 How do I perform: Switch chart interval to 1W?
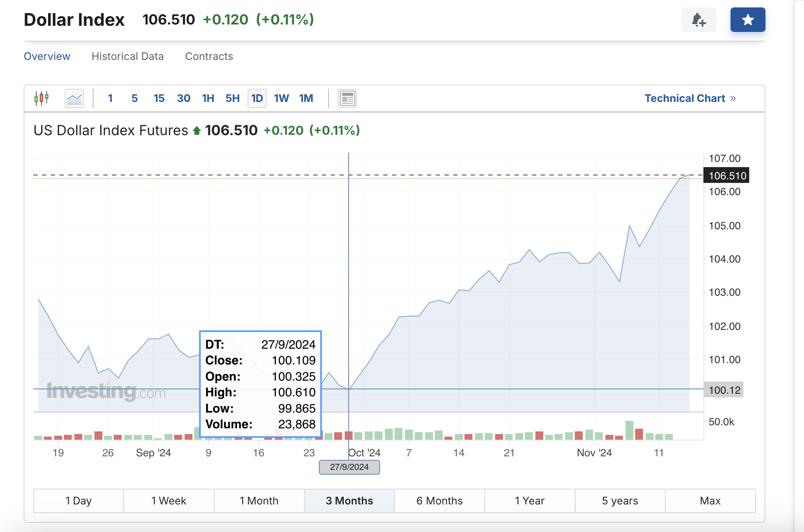[281, 98]
